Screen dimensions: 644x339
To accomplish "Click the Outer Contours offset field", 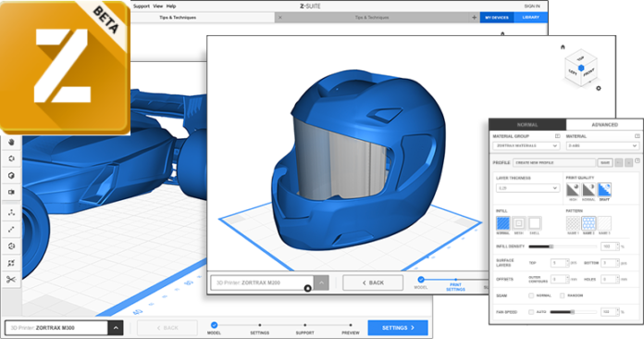I will (x=560, y=280).
